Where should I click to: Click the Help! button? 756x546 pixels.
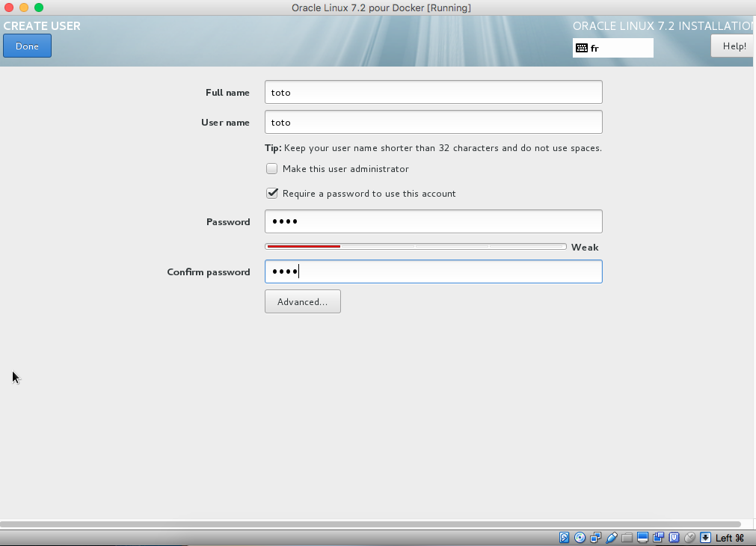tap(734, 46)
